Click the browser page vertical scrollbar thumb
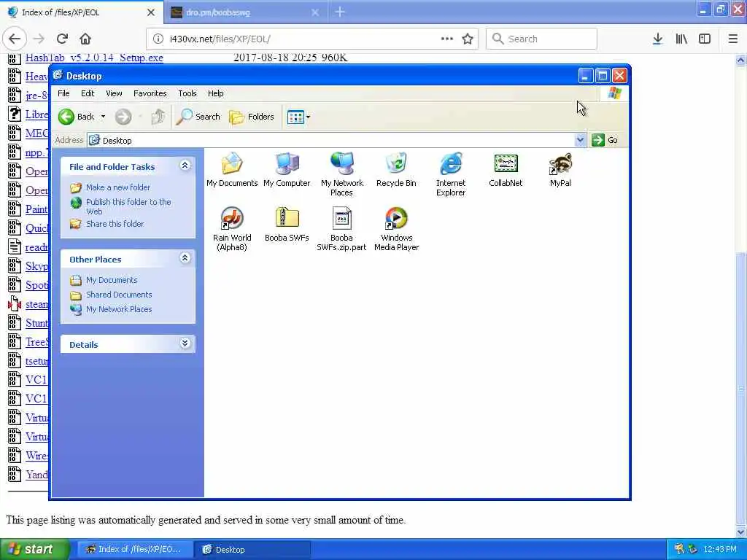This screenshot has width=747, height=560. point(740,388)
